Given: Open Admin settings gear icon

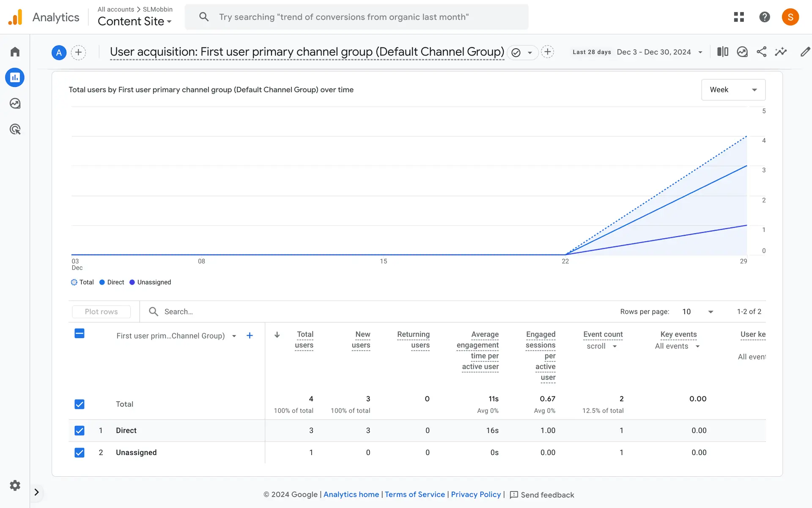Looking at the screenshot, I should coord(15,485).
